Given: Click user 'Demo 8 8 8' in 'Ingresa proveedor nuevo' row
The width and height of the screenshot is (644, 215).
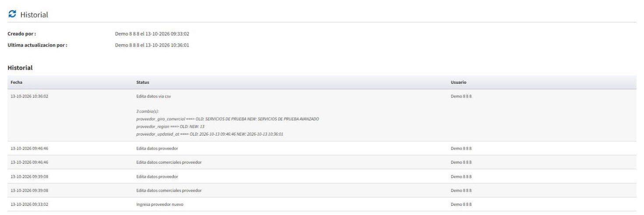Looking at the screenshot, I should [x=461, y=204].
